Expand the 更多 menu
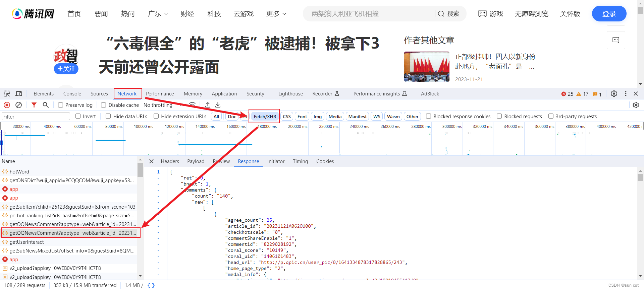Screen dimensions: 644x290 [x=276, y=14]
